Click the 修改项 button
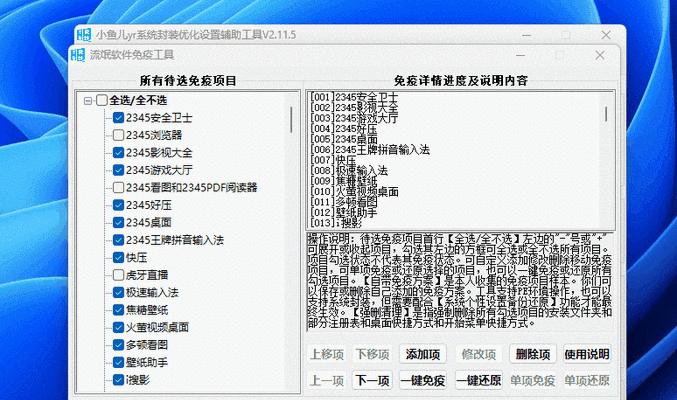The width and height of the screenshot is (677, 400). point(479,354)
